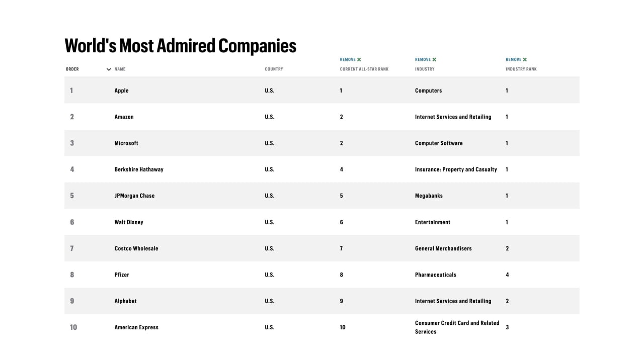The width and height of the screenshot is (644, 362).
Task: Click the Industry Rank header text
Action: click(521, 69)
